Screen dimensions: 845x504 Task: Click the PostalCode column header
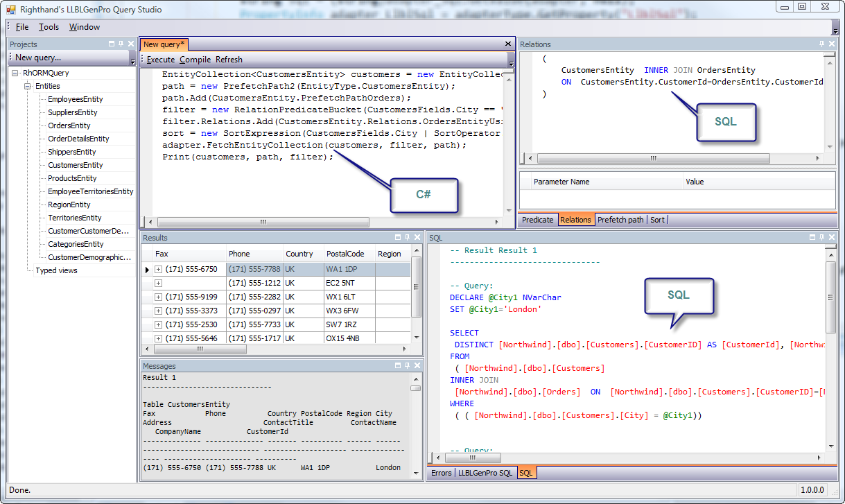click(x=345, y=254)
